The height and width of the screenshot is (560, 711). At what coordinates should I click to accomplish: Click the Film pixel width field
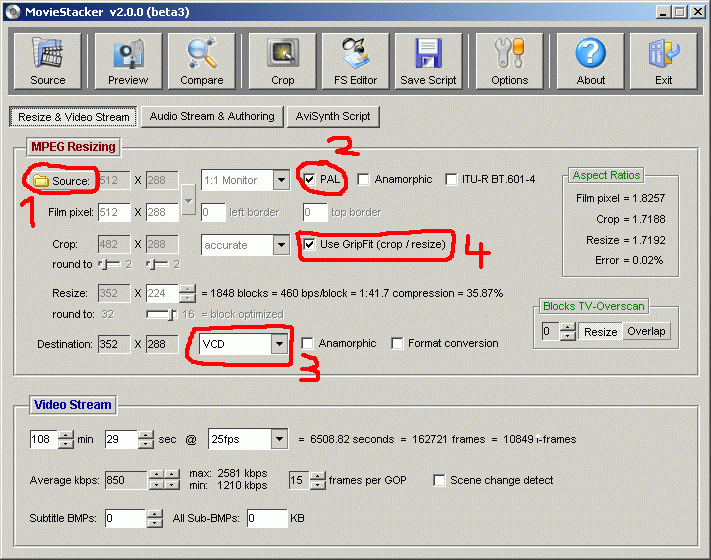point(114,212)
